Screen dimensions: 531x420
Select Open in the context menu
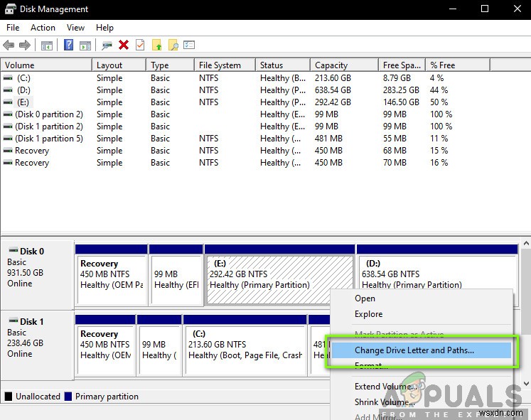(422, 298)
